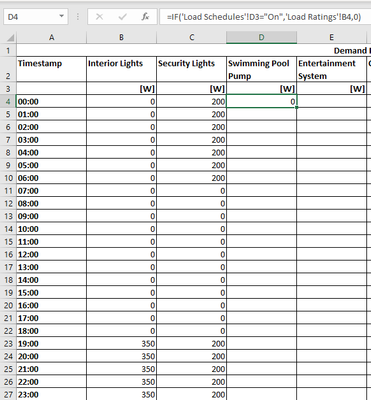
Task: Click the Enter checkmark formula button
Action: point(122,17)
